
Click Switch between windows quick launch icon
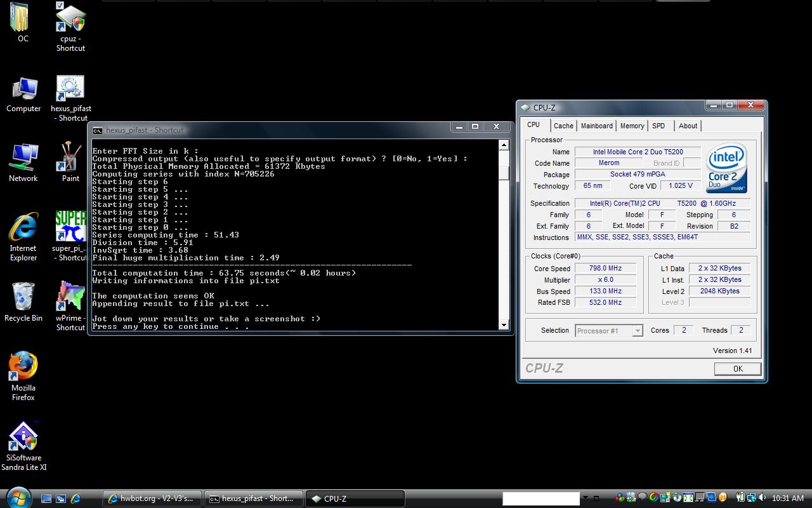click(x=61, y=499)
